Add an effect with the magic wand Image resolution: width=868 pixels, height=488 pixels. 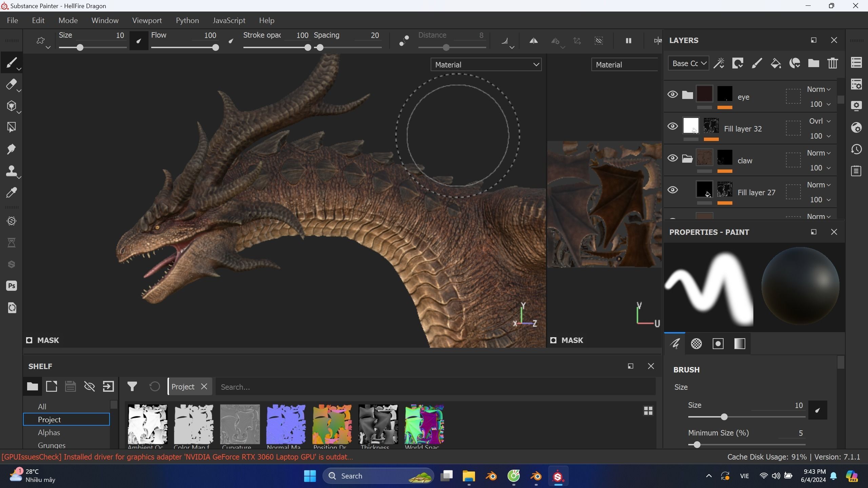pyautogui.click(x=719, y=63)
